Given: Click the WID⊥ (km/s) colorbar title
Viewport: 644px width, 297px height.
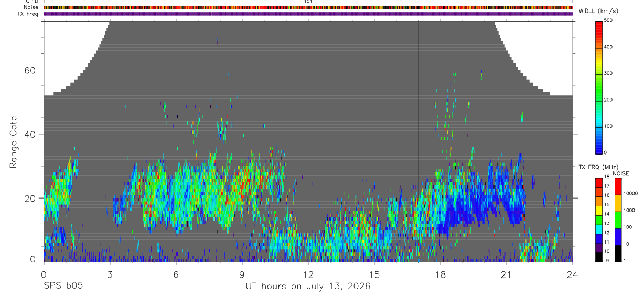Looking at the screenshot, I should pos(604,10).
